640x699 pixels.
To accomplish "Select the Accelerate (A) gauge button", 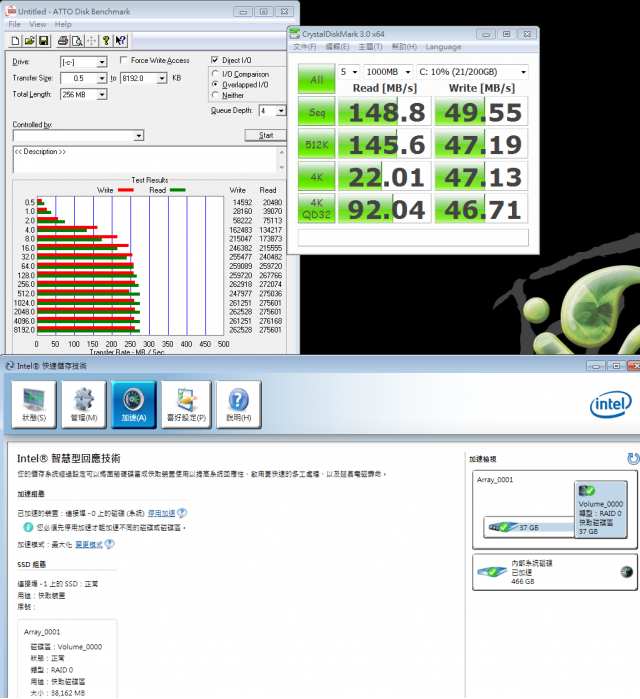I will tap(134, 404).
